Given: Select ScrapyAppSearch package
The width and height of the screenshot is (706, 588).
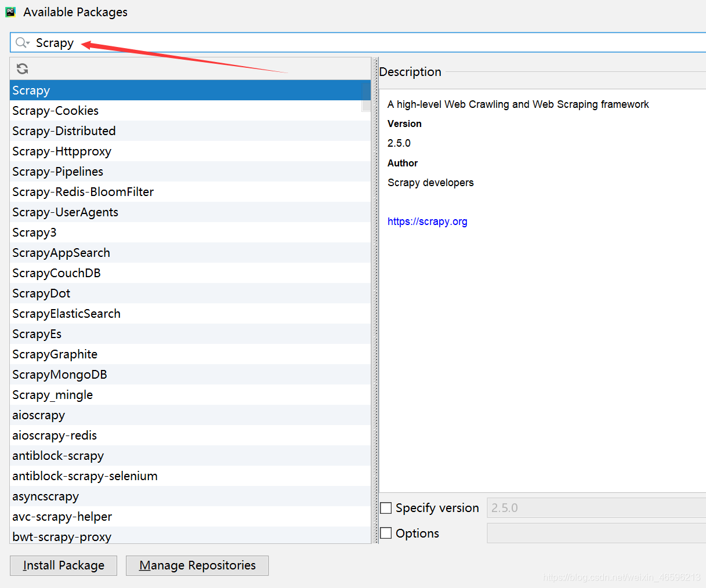Looking at the screenshot, I should (x=190, y=253).
